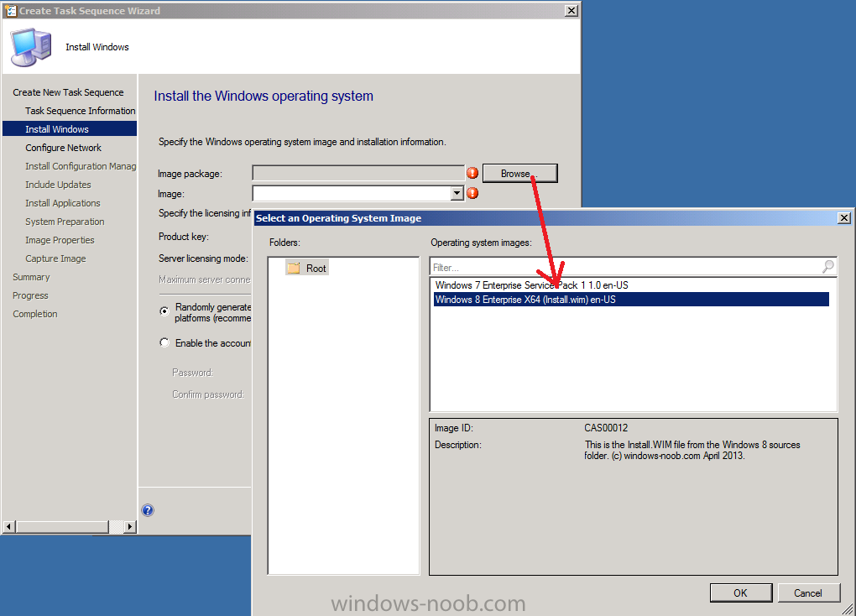The width and height of the screenshot is (856, 616).
Task: Select Windows 8 Enterprise X64 (Install.wim) image
Action: point(631,300)
